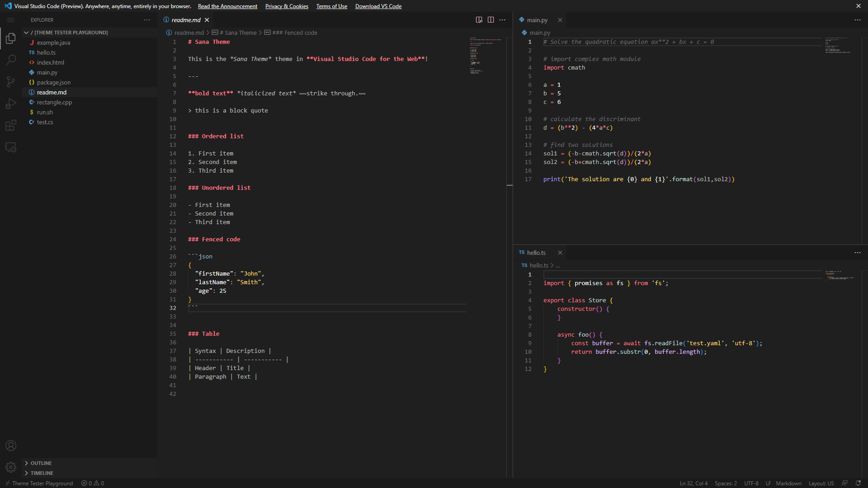Open the hamburger application menu
Viewport: 868px width, 488px height.
coord(11,20)
